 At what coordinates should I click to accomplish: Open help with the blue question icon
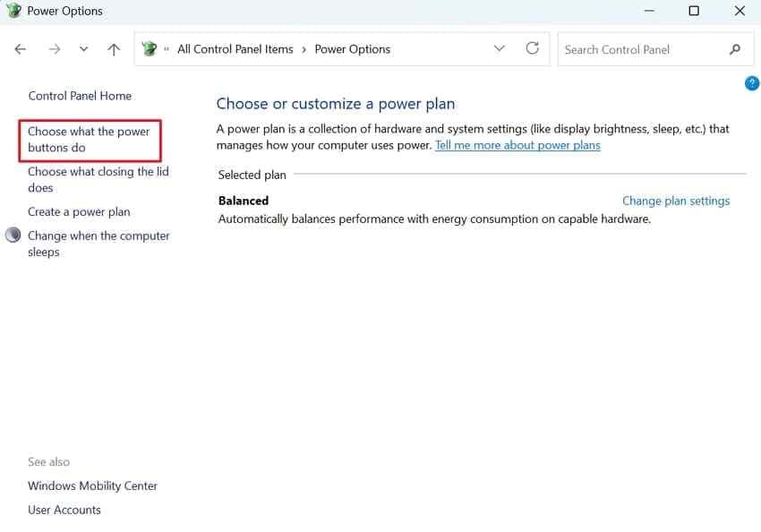pyautogui.click(x=752, y=83)
